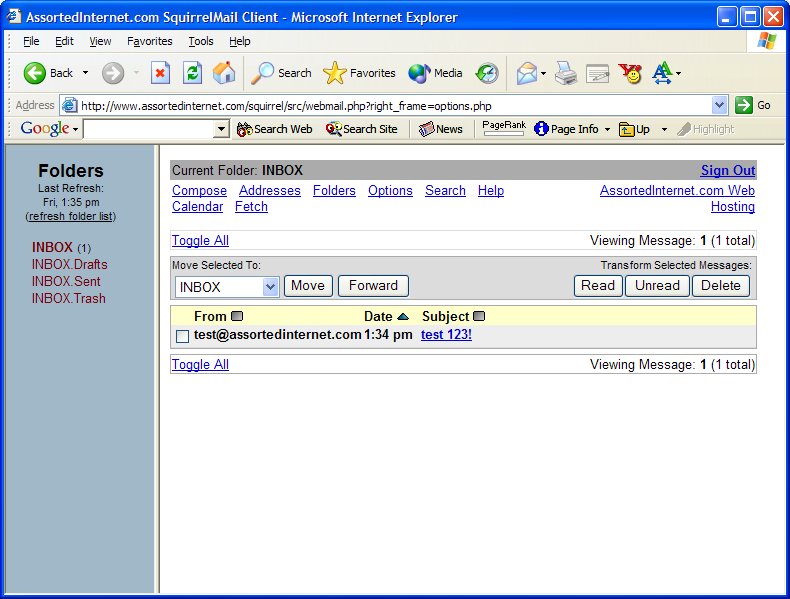The image size is (790, 599).
Task: Click the Print icon
Action: pyautogui.click(x=566, y=73)
